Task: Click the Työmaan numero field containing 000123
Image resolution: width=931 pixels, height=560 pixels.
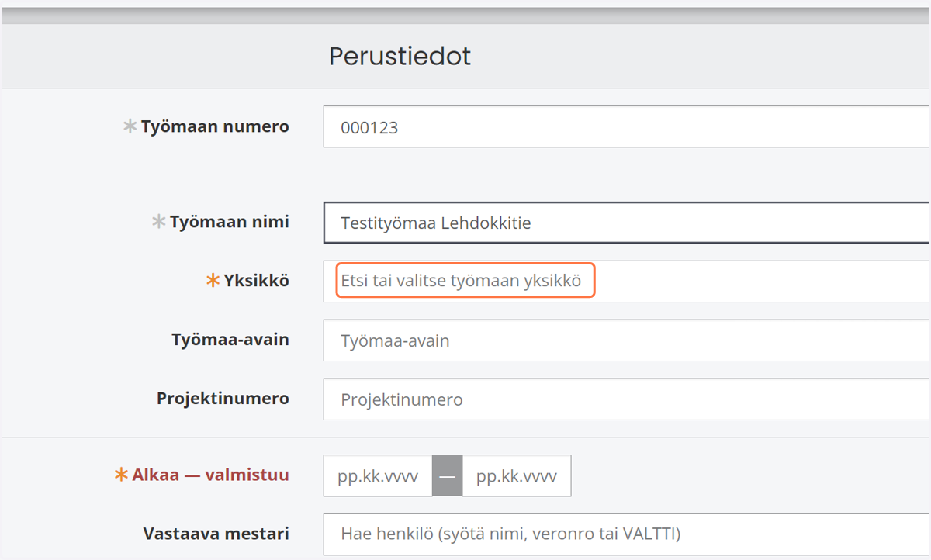Action: [x=626, y=126]
